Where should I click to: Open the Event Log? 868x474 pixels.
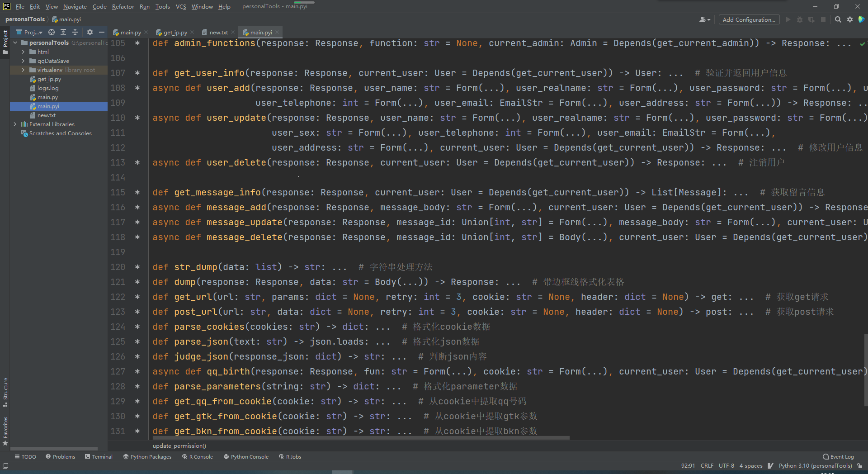(x=838, y=457)
